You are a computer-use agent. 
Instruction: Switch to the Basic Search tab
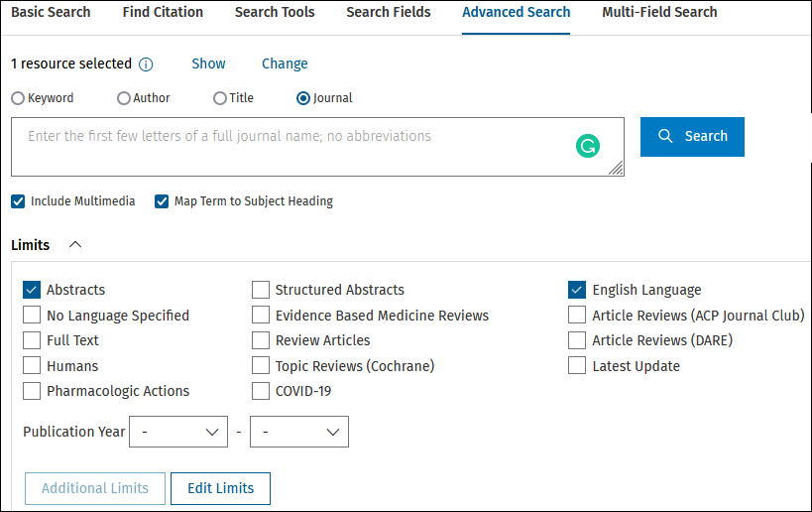(51, 12)
